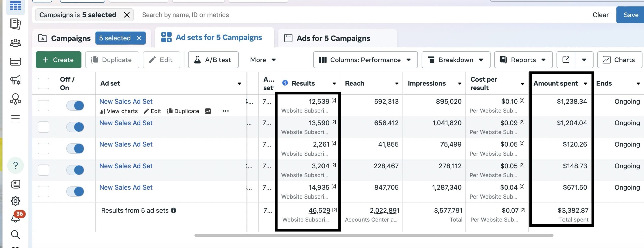Open the Breakdown dropdown menu
Screen dimensions: 644x248
(456, 60)
